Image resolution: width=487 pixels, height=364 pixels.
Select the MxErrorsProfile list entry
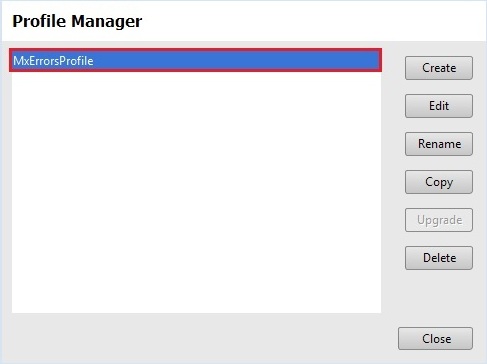(195, 60)
